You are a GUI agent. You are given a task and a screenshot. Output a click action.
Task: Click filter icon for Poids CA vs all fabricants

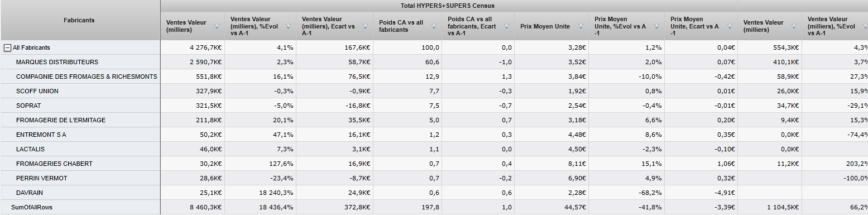point(434,26)
